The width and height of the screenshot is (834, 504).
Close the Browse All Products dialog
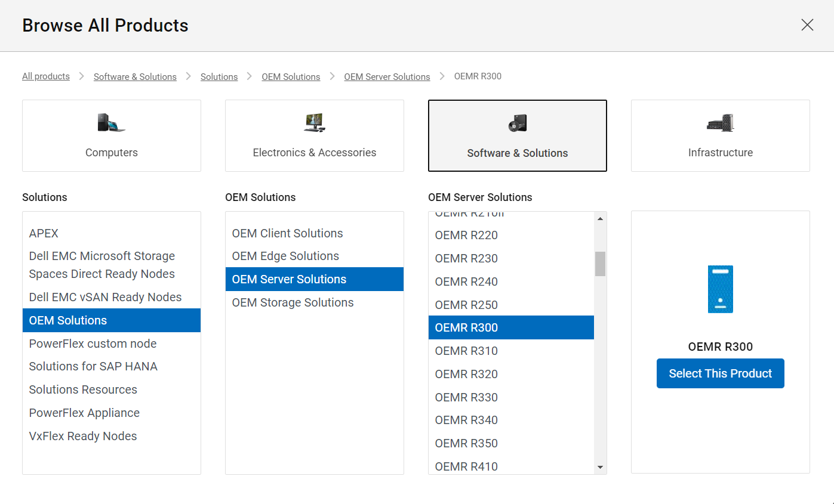pyautogui.click(x=807, y=25)
